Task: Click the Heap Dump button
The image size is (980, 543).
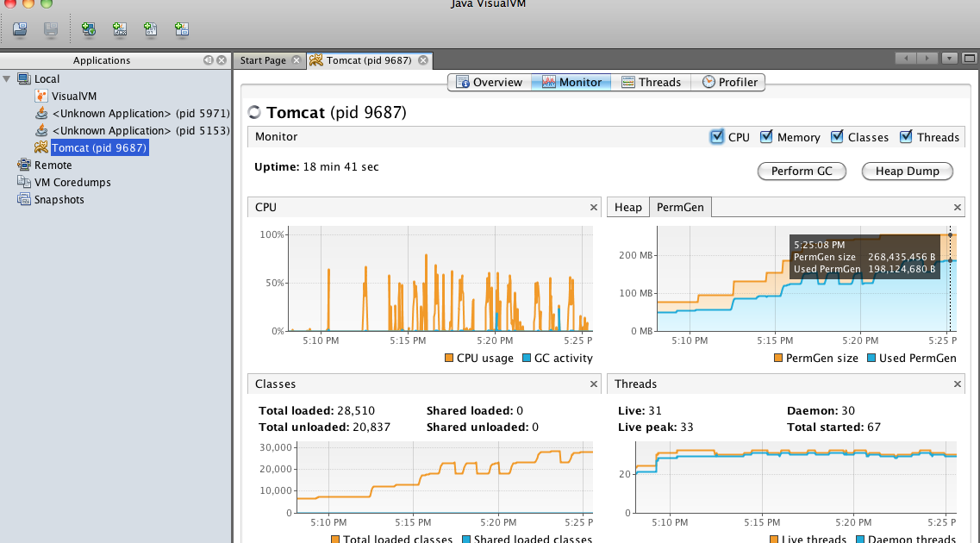Action: tap(907, 172)
